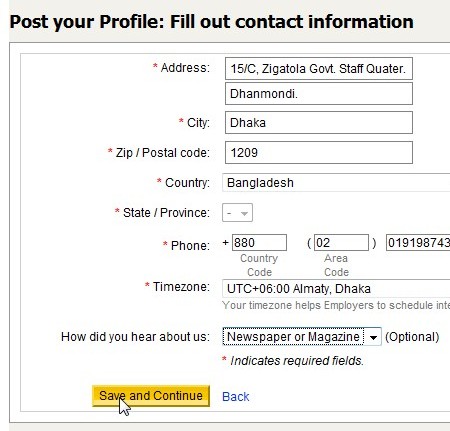Click the Save and Continue button

[151, 396]
